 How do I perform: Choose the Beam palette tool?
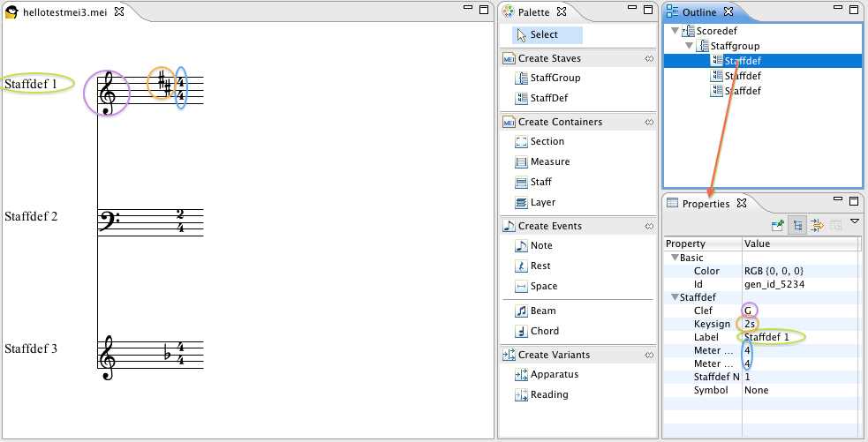[542, 311]
